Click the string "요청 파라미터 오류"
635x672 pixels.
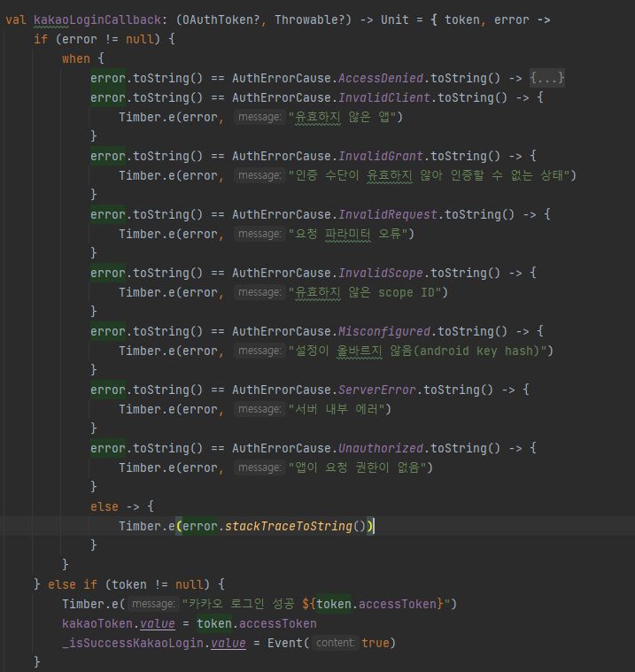tap(348, 234)
